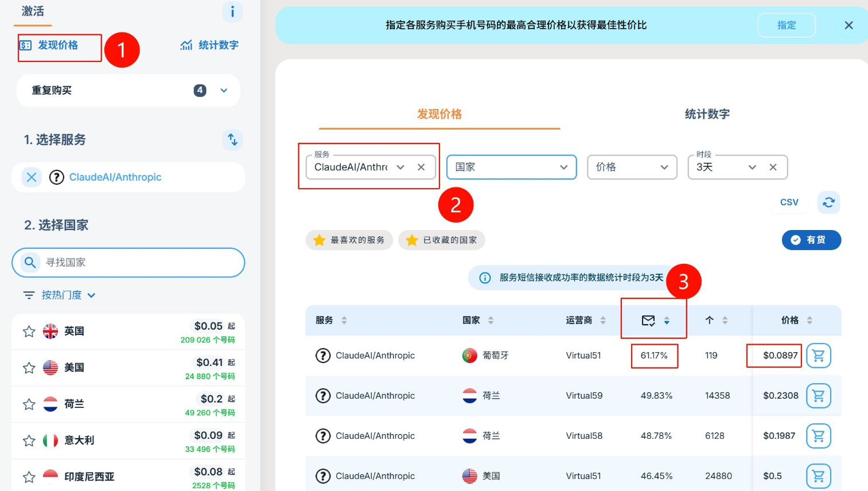Add the 荷兰 Virtual59 number to cart
868x491 pixels.
[819, 396]
